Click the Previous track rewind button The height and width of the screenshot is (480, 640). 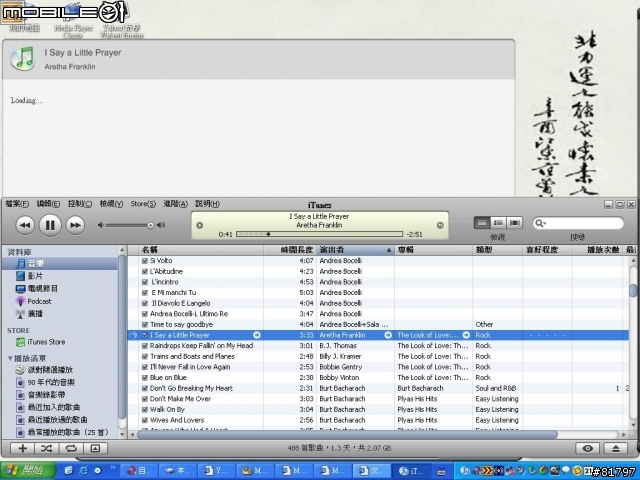pyautogui.click(x=25, y=225)
